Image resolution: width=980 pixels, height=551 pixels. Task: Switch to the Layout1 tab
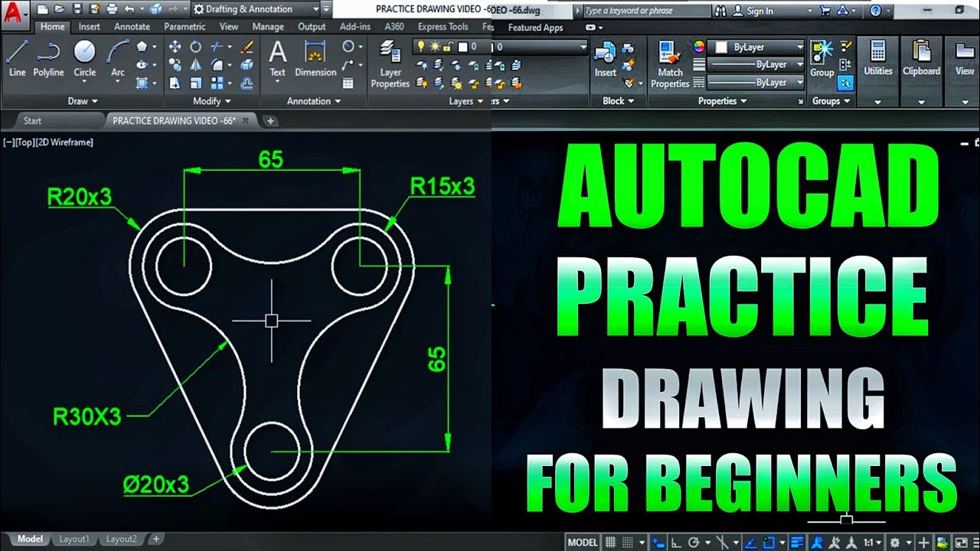pyautogui.click(x=74, y=539)
